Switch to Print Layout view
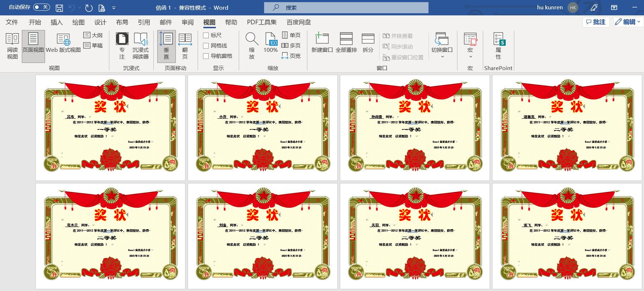Image resolution: width=644 pixels, height=291 pixels. (33, 46)
